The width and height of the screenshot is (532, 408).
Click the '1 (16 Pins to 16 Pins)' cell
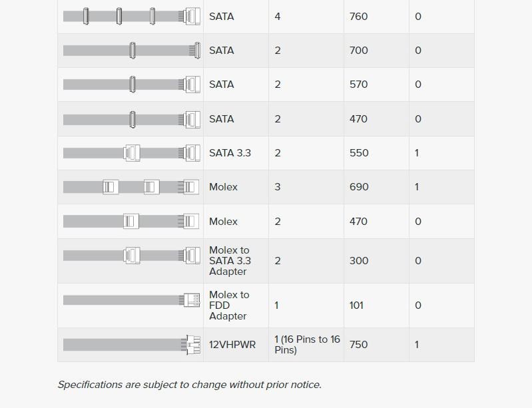[x=307, y=345]
